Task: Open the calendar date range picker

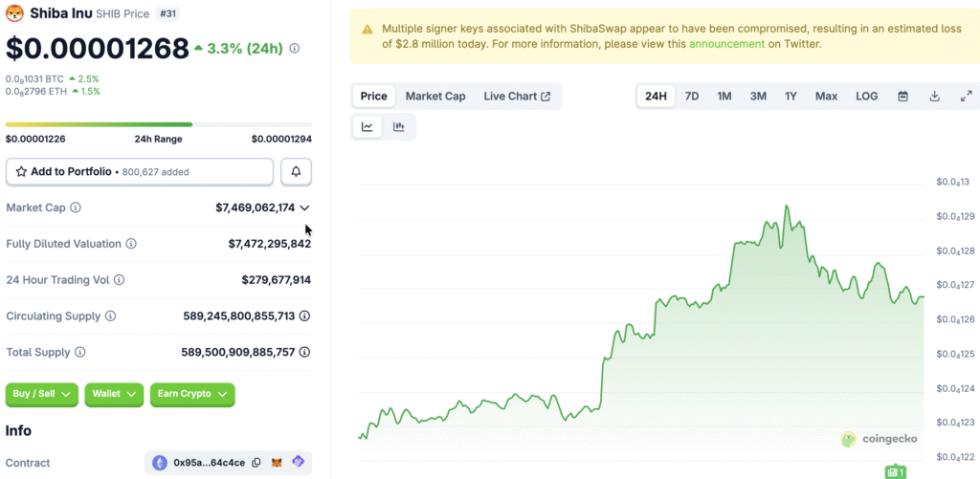Action: (x=902, y=97)
